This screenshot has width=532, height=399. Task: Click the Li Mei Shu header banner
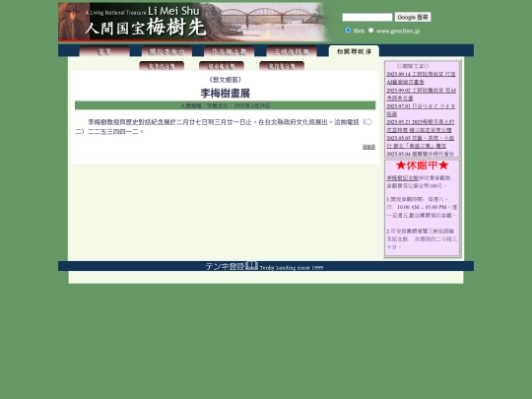[x=195, y=22]
